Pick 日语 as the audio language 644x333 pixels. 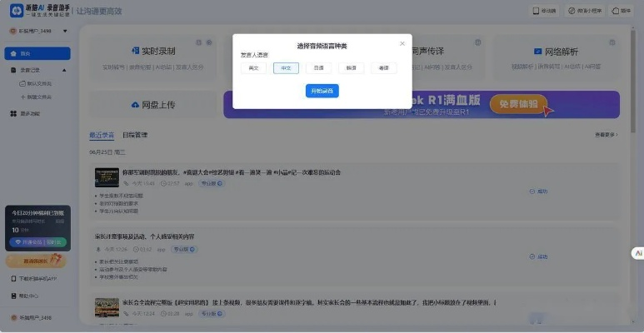click(x=318, y=68)
